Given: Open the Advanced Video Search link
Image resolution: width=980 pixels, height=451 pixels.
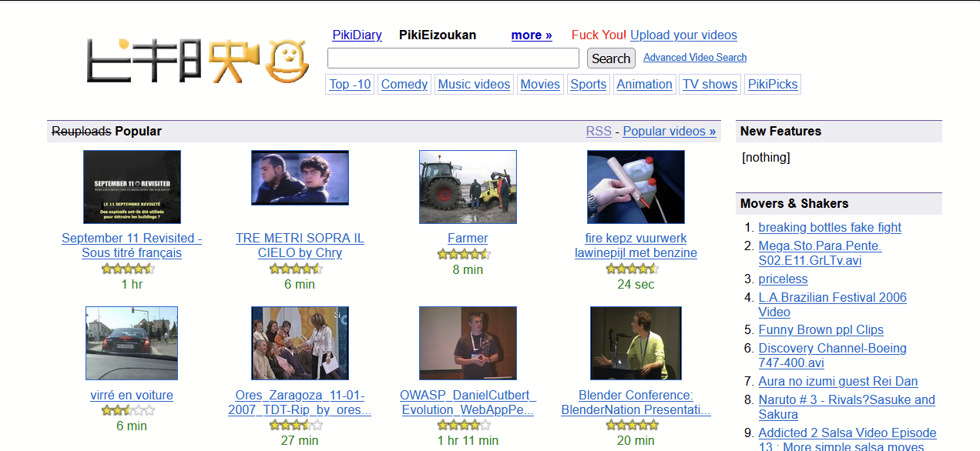Looking at the screenshot, I should [695, 58].
